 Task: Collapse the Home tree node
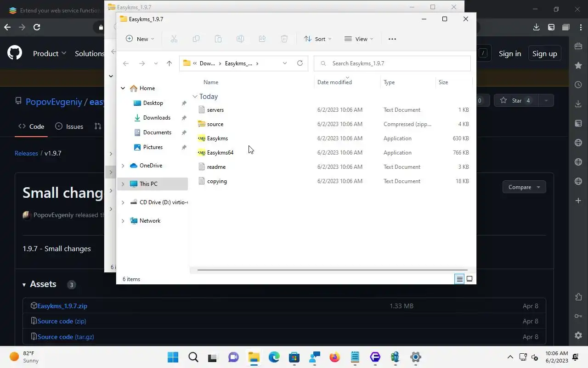click(x=123, y=88)
